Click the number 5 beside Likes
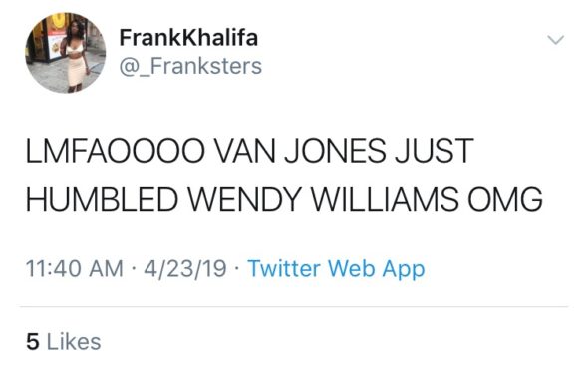Image resolution: width=588 pixels, height=370 pixels. pyautogui.click(x=33, y=342)
